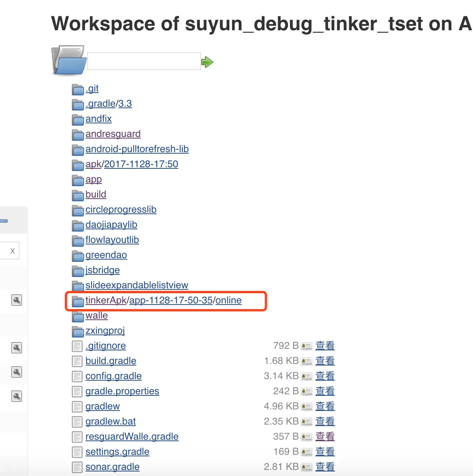
Task: Click folder icon next to andfix
Action: [x=78, y=120]
